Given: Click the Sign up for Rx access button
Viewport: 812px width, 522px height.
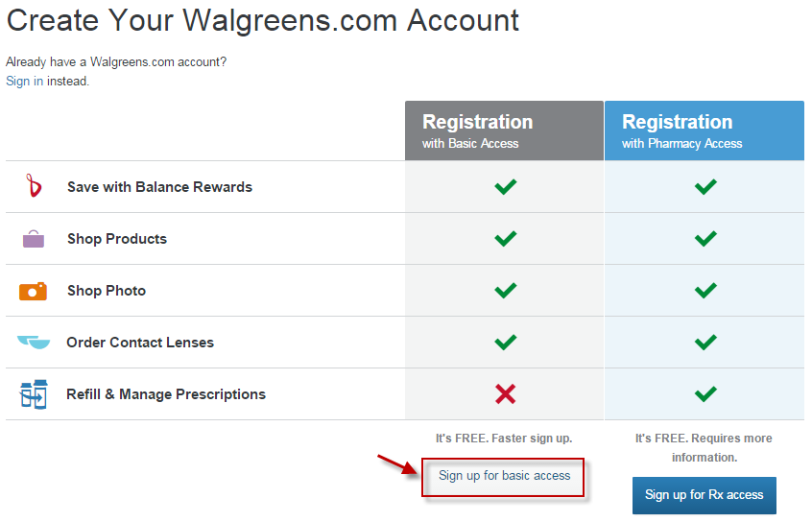Looking at the screenshot, I should click(705, 495).
